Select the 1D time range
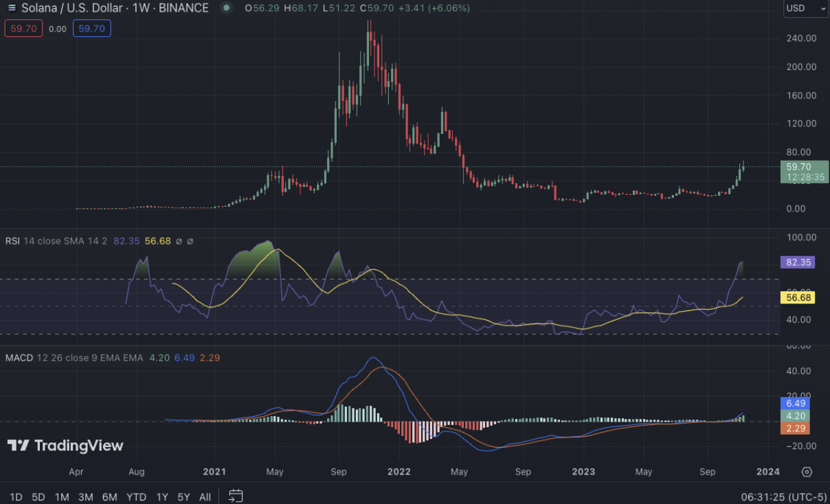This screenshot has height=504, width=830. pos(16,496)
